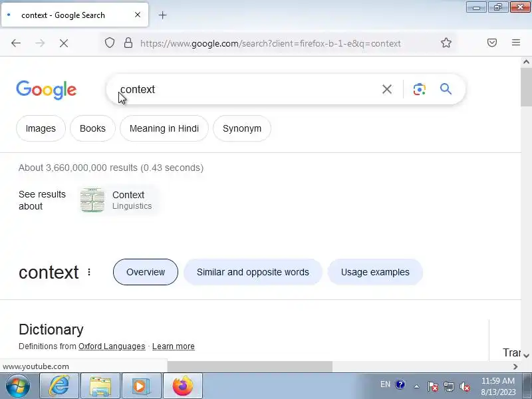
Task: Open Windows Media Player from taskbar
Action: [x=142, y=386]
